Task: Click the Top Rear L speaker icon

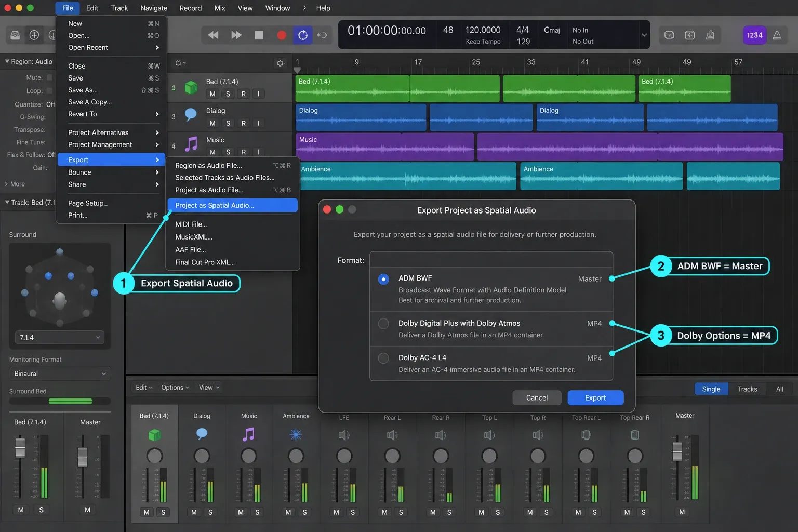Action: [586, 435]
